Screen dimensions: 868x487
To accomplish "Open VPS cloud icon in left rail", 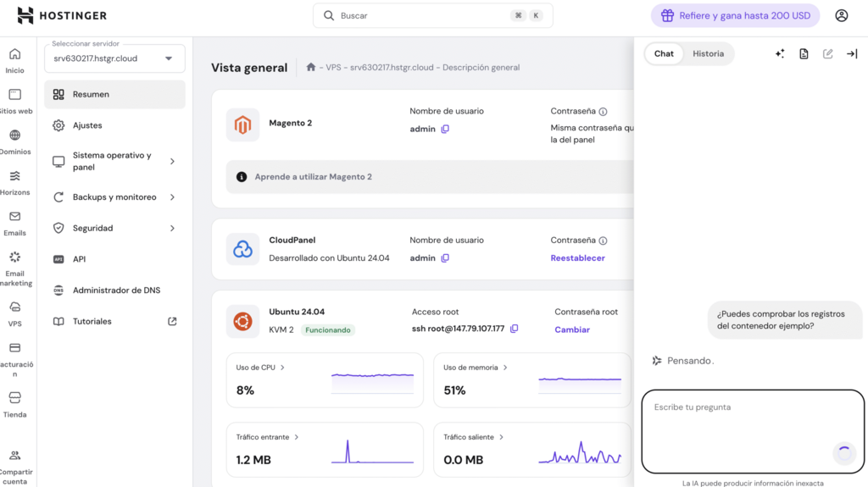I will tap(15, 307).
